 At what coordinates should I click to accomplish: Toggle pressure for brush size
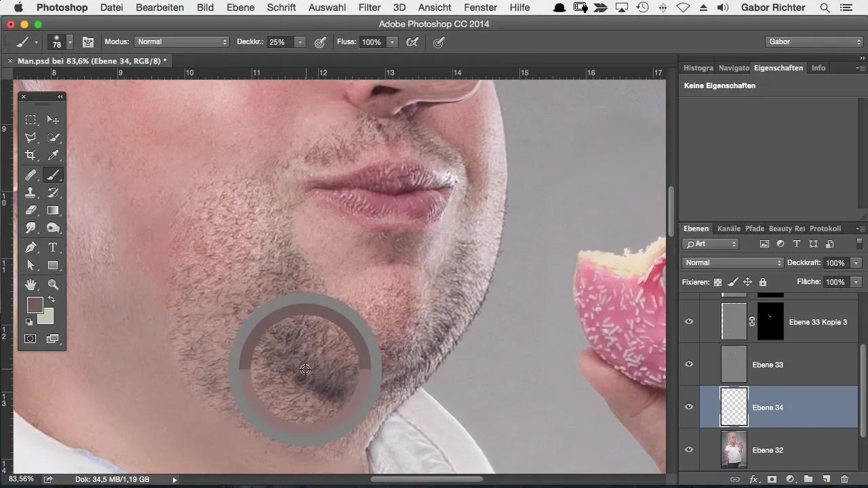[439, 42]
